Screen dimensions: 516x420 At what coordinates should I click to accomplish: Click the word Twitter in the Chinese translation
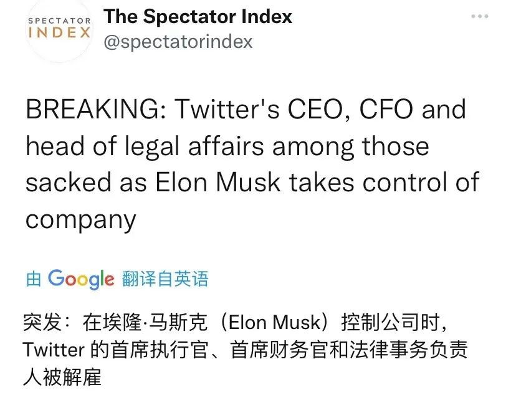54,350
